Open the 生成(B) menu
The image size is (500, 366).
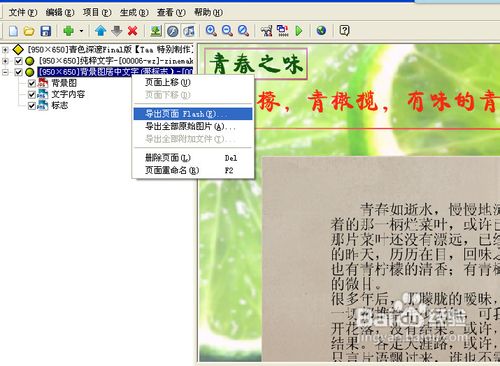coord(134,13)
